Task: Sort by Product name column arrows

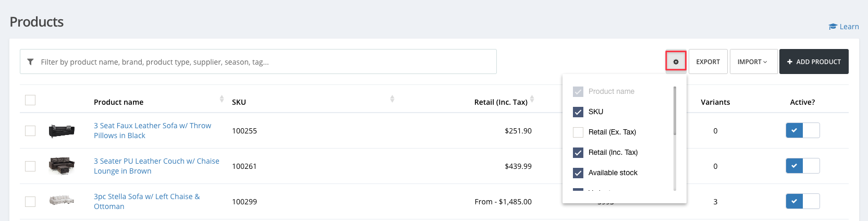Action: [x=222, y=99]
